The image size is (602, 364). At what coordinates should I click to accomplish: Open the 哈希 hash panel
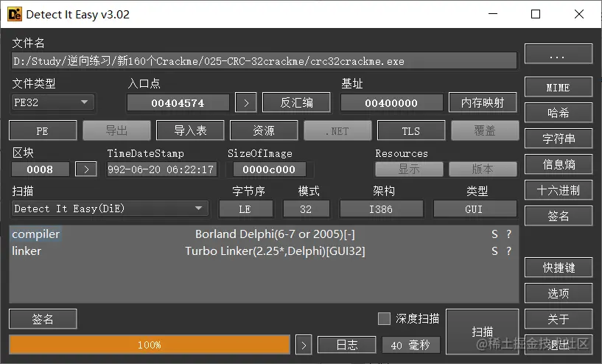(559, 113)
